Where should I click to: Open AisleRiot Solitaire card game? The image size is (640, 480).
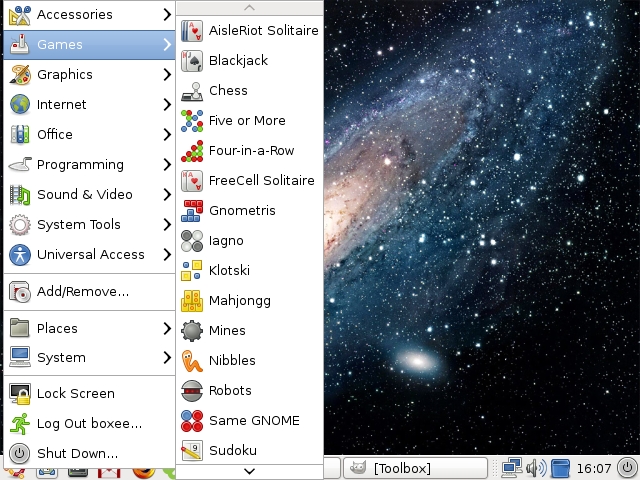tap(249, 31)
